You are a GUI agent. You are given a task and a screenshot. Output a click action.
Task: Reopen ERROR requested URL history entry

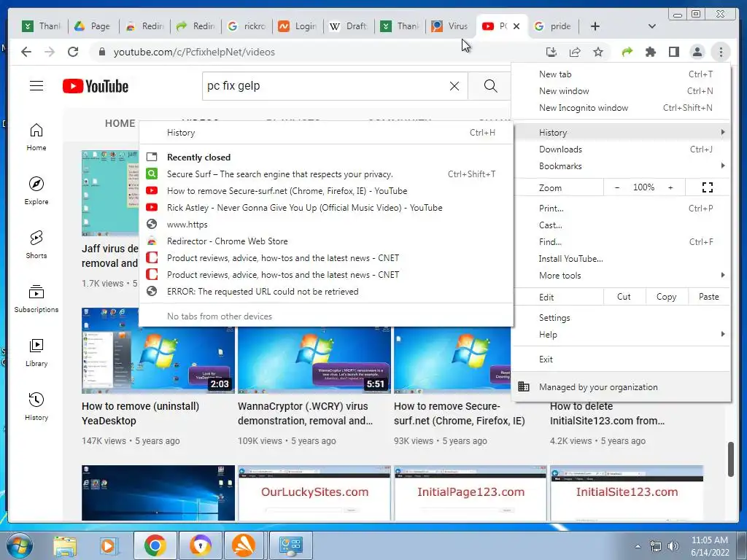[x=326, y=292]
